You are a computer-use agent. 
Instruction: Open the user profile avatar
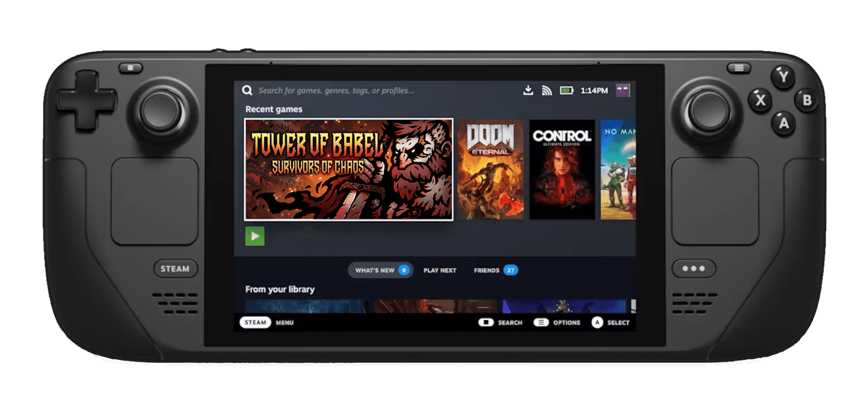click(623, 90)
